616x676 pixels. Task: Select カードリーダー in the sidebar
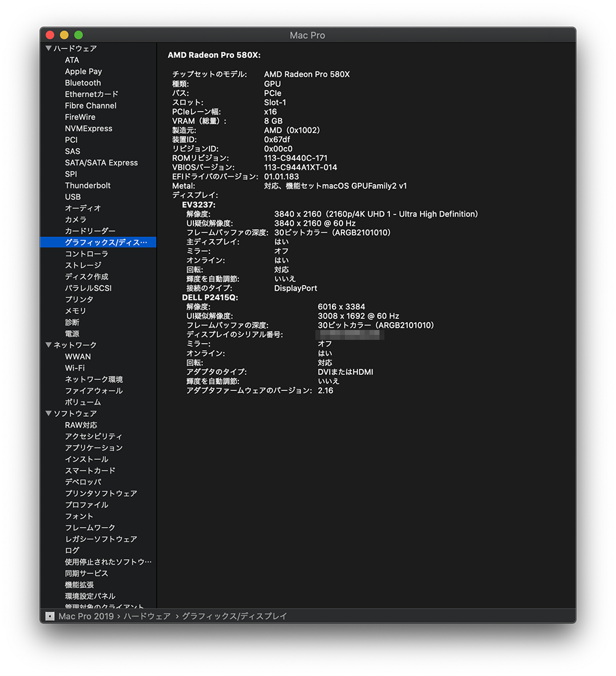pyautogui.click(x=90, y=231)
